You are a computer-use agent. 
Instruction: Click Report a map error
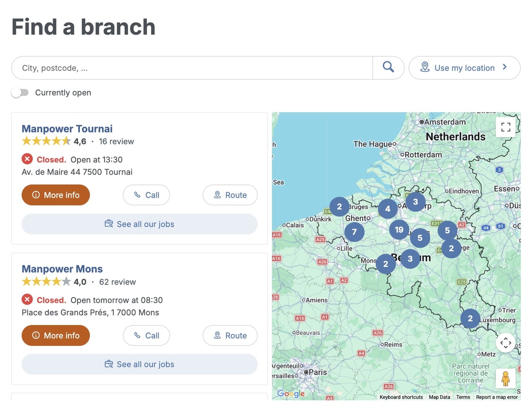pyautogui.click(x=497, y=397)
